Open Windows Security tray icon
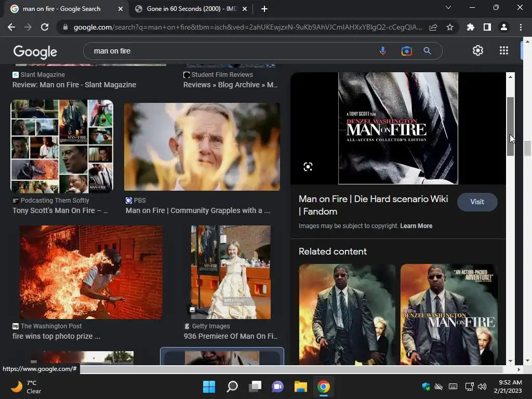532x399 pixels. [x=426, y=387]
